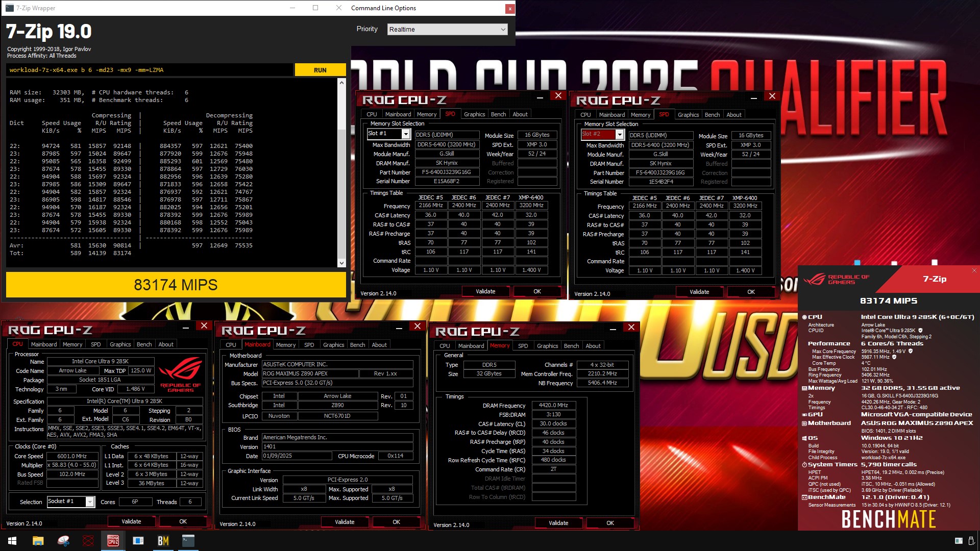980x551 pixels.
Task: Click the blue window app taskbar icon
Action: coord(138,541)
